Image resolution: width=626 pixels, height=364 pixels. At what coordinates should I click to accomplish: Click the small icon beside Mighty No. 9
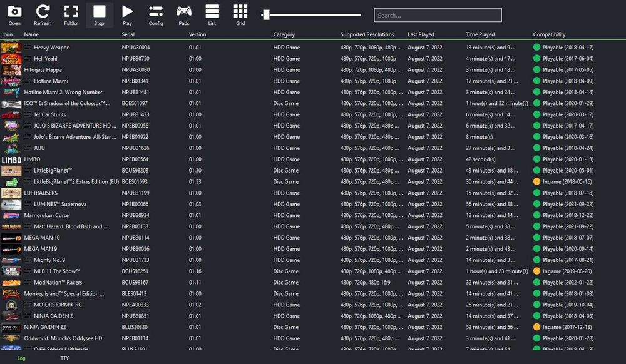click(28, 260)
